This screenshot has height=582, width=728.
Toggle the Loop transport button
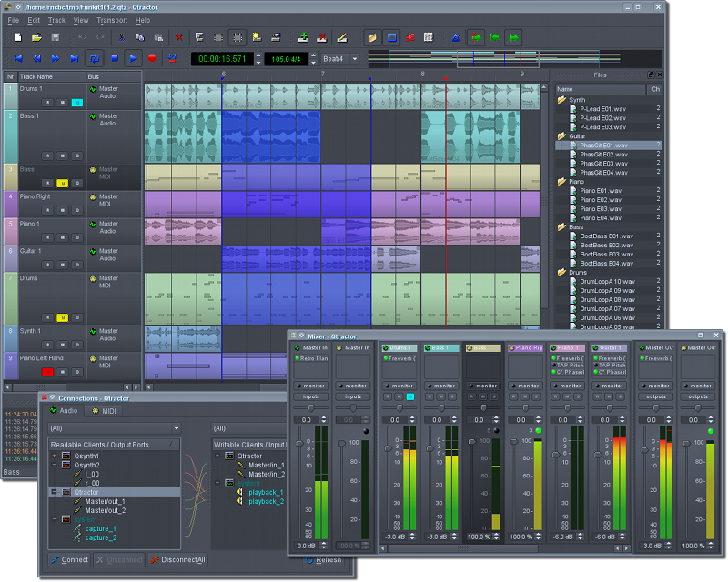click(95, 58)
